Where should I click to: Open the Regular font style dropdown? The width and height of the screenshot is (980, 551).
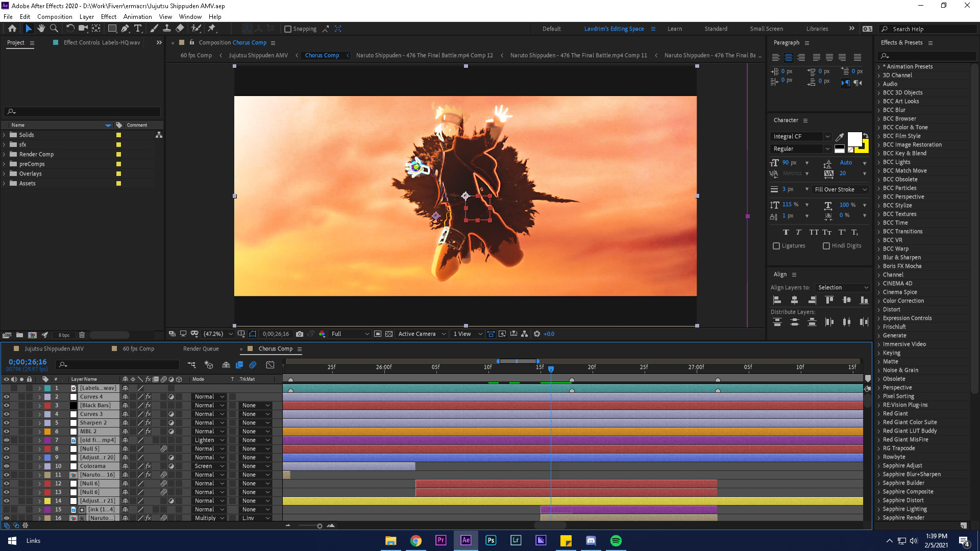pos(800,149)
